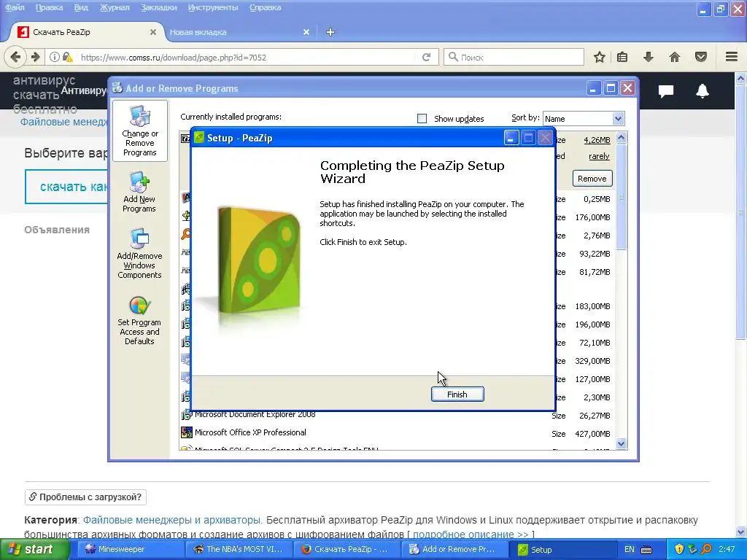Open the downloads arrow icon
This screenshot has height=560, width=747.
[x=649, y=57]
